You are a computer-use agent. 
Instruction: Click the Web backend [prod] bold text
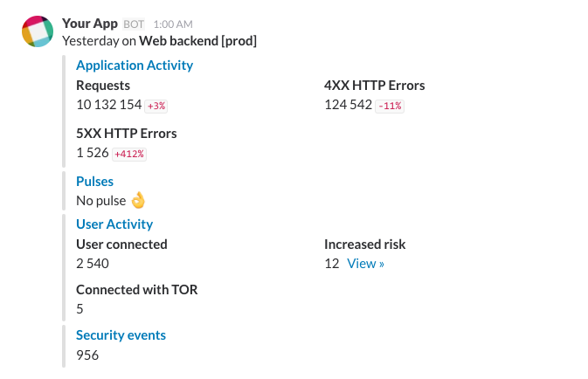tap(198, 40)
